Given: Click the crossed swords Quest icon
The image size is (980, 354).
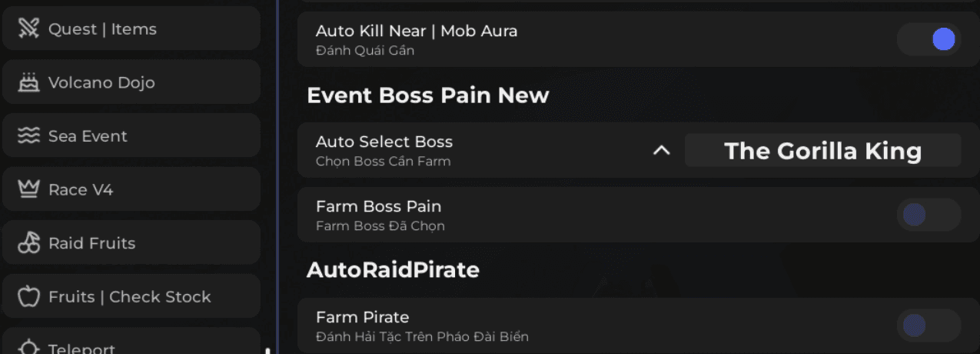Looking at the screenshot, I should 28,29.
